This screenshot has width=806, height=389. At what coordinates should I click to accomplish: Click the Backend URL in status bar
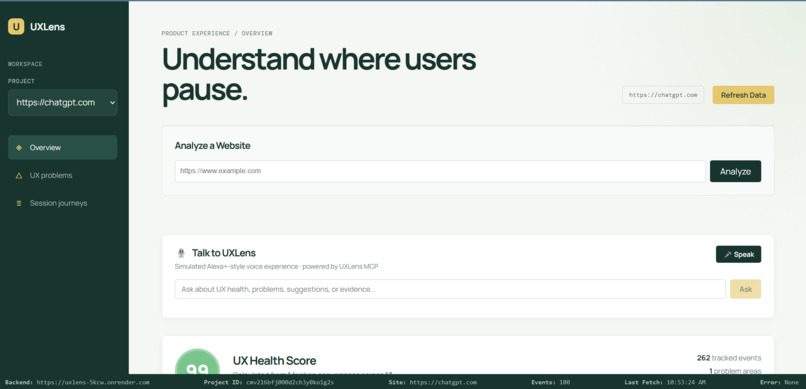coord(93,382)
